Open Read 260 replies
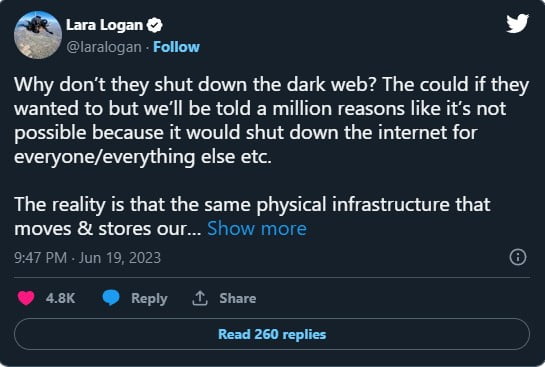Screen dimensions: 545x367 pyautogui.click(x=272, y=334)
